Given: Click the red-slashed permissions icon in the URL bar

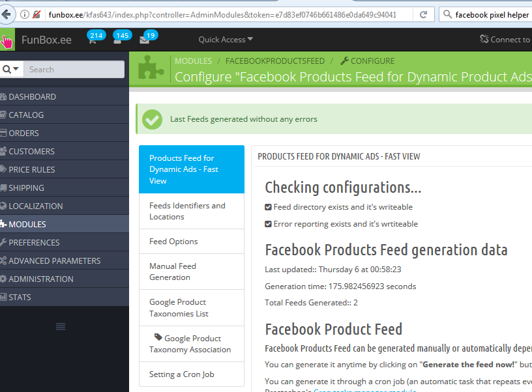Looking at the screenshot, I should tap(37, 14).
